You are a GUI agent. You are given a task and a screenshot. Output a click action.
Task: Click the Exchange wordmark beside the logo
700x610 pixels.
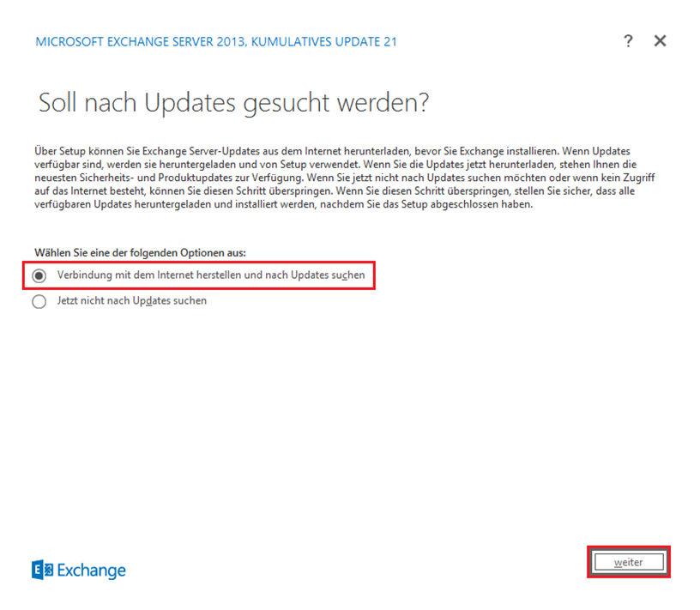point(91,571)
